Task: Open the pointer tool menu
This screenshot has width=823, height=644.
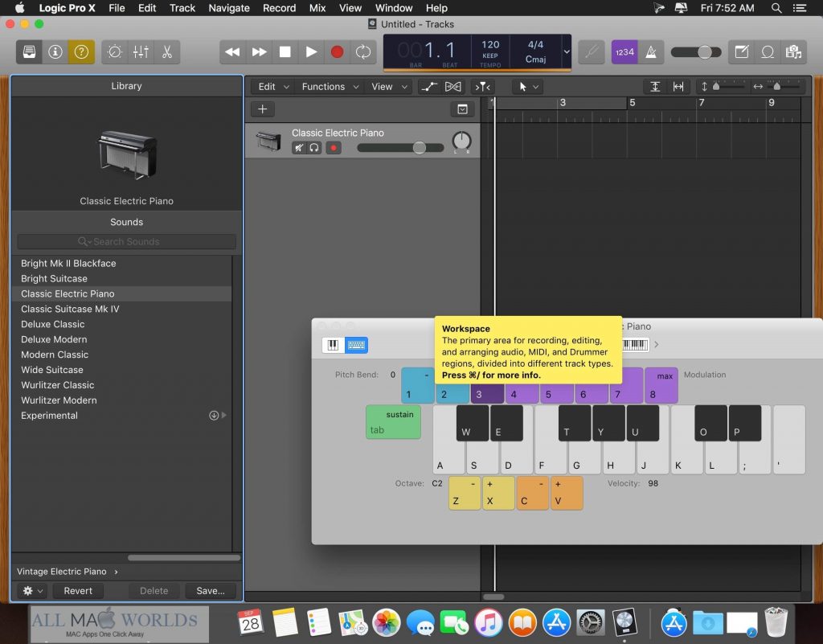Action: 528,87
